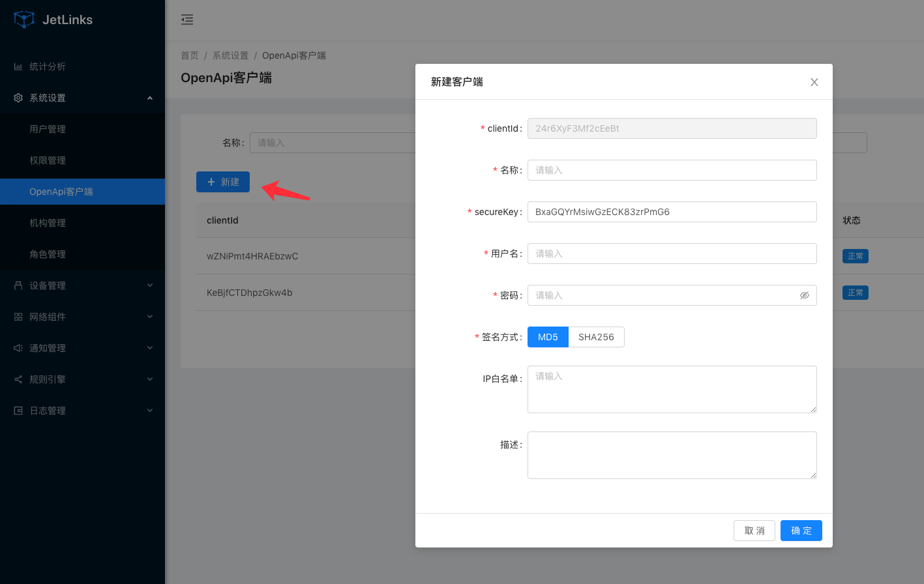924x584 pixels.
Task: Click the 规则引擎 share icon
Action: (x=18, y=379)
